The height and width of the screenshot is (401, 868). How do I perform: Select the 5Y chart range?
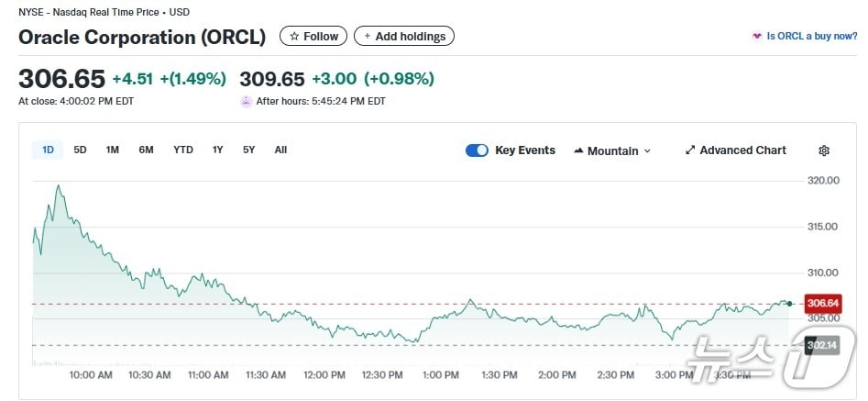248,150
